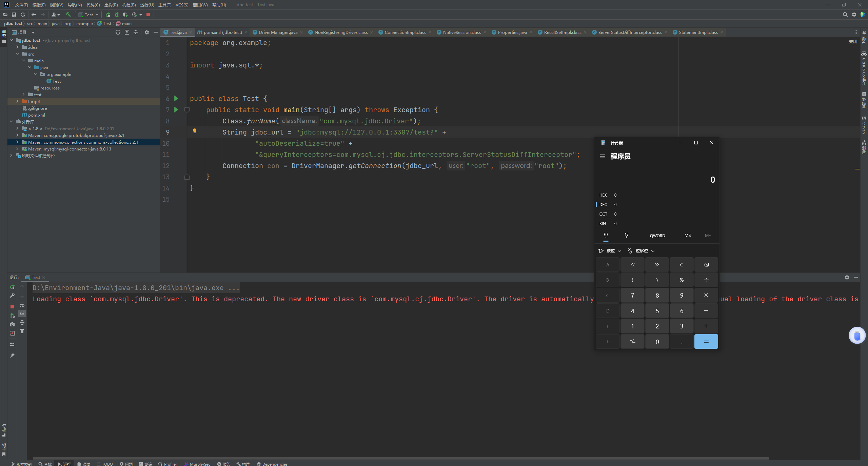Stop the program with the red square in the main toolbar
Screen dimensions: 868x466
[148, 15]
